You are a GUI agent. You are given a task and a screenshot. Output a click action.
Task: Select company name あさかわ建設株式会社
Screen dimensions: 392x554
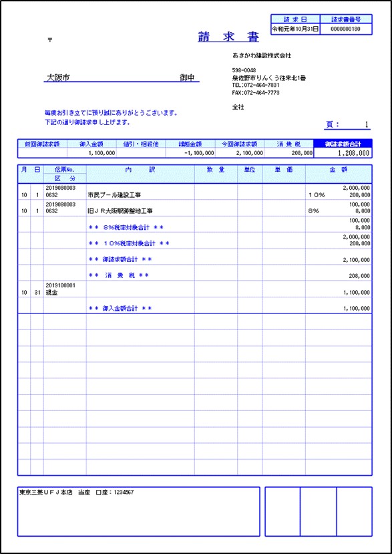pos(262,55)
